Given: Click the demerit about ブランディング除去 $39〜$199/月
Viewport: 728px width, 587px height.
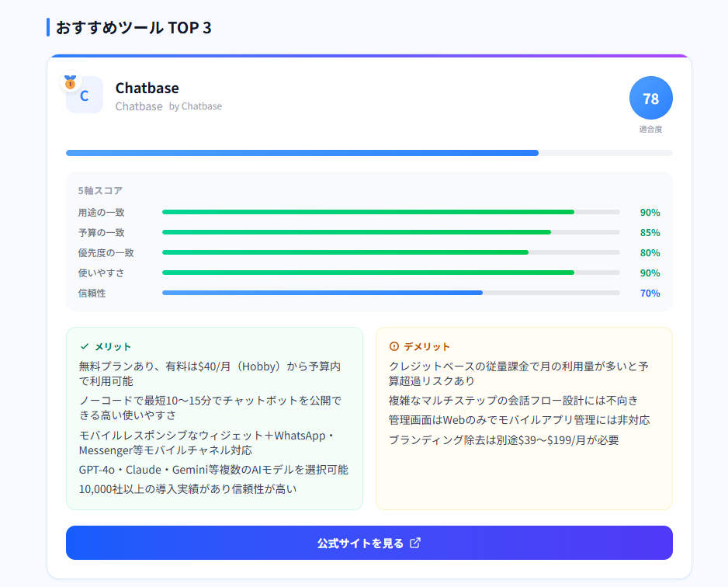Looking at the screenshot, I should pos(504,439).
